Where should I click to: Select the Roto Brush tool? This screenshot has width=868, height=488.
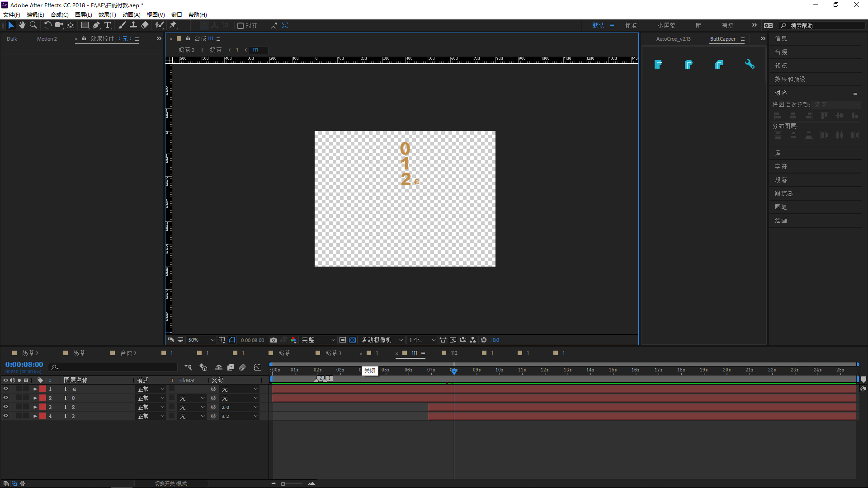pos(159,25)
